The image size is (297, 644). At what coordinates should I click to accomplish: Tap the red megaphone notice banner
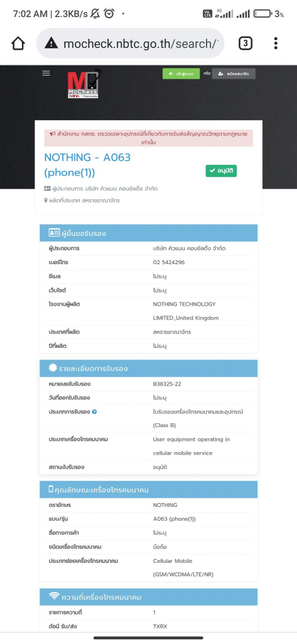[148, 138]
